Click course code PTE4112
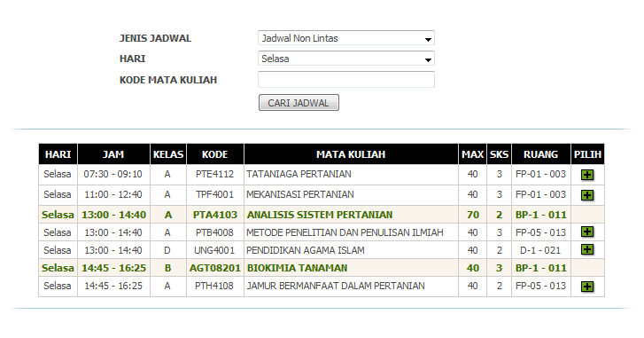This screenshot has height=338, width=644. (214, 175)
